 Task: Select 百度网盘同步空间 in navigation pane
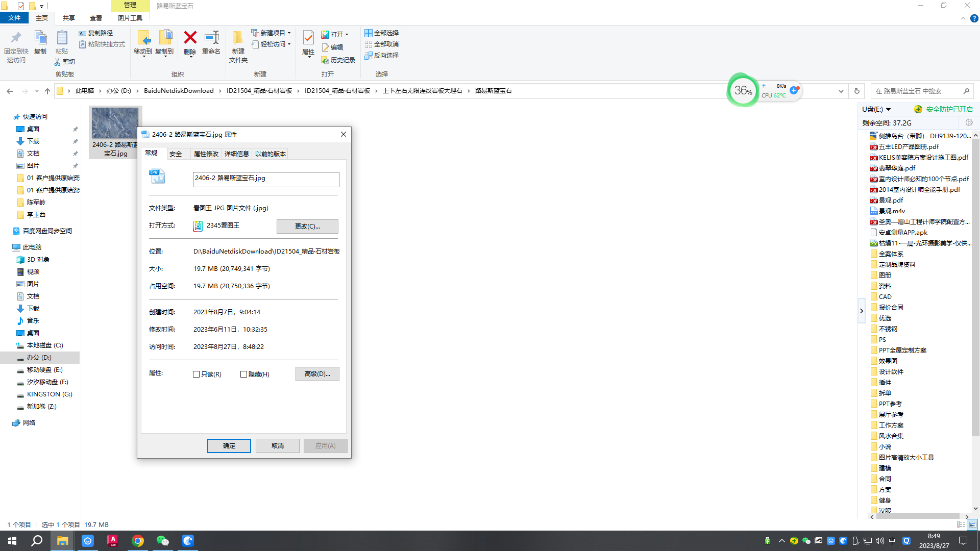47,231
